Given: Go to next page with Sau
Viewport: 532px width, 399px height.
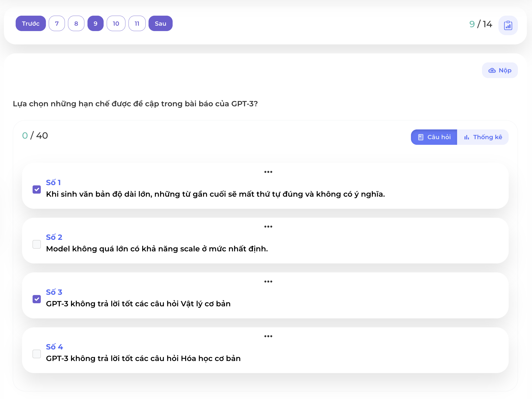Looking at the screenshot, I should pyautogui.click(x=161, y=23).
